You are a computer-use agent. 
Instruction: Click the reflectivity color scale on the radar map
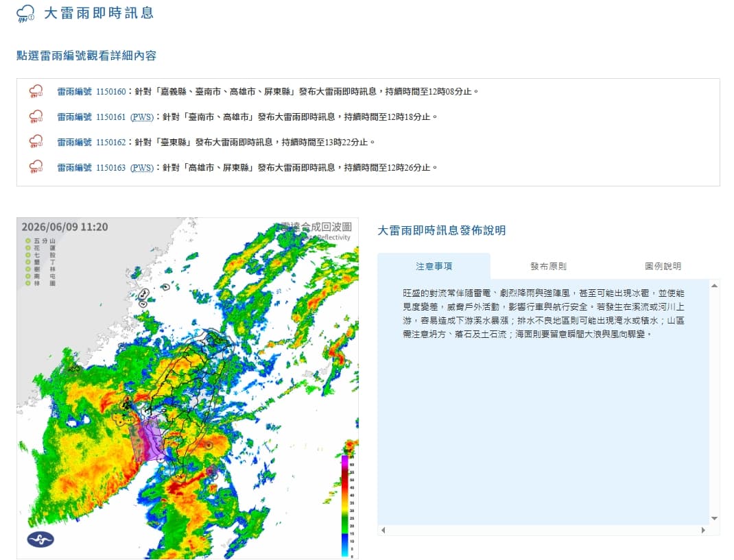[x=346, y=506]
